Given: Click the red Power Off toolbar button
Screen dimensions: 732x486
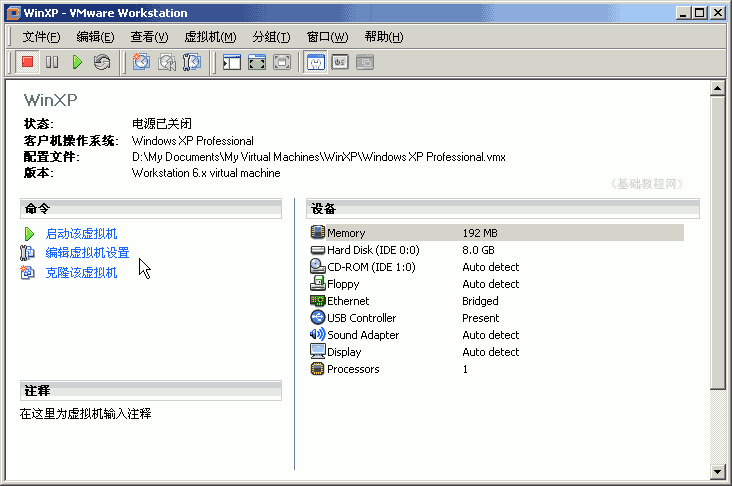Looking at the screenshot, I should 27,62.
